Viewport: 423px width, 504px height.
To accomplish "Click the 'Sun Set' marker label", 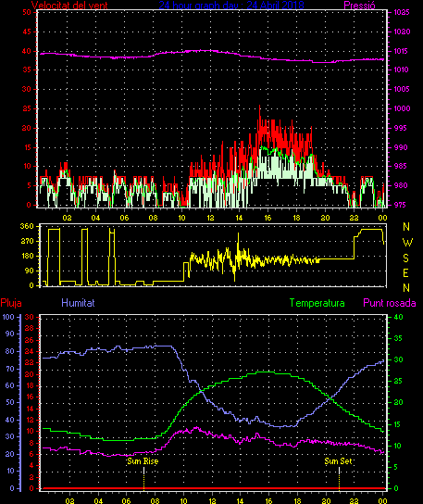I will pyautogui.click(x=338, y=461).
